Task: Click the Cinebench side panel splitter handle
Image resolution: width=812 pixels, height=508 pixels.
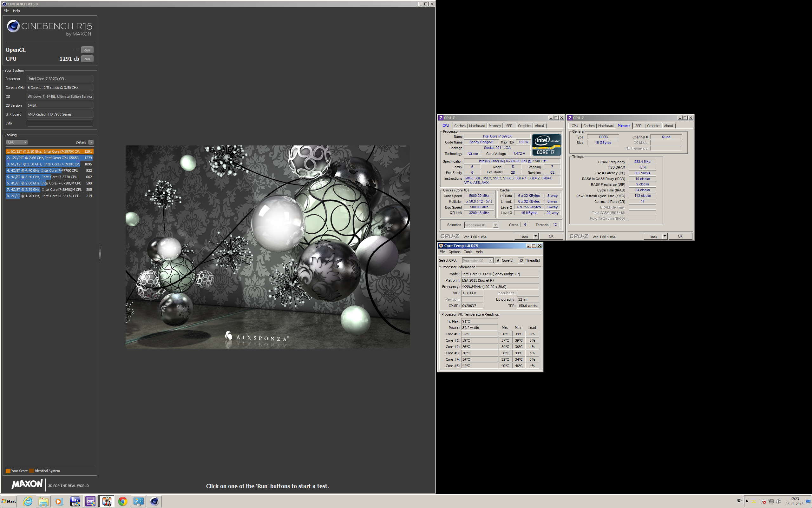Action: 99,253
